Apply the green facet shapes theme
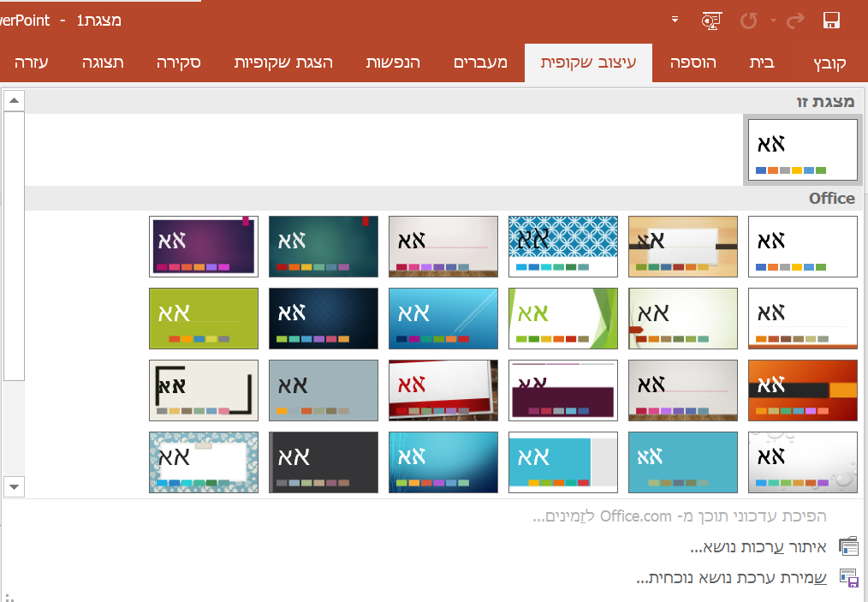The width and height of the screenshot is (868, 602). pos(563,319)
